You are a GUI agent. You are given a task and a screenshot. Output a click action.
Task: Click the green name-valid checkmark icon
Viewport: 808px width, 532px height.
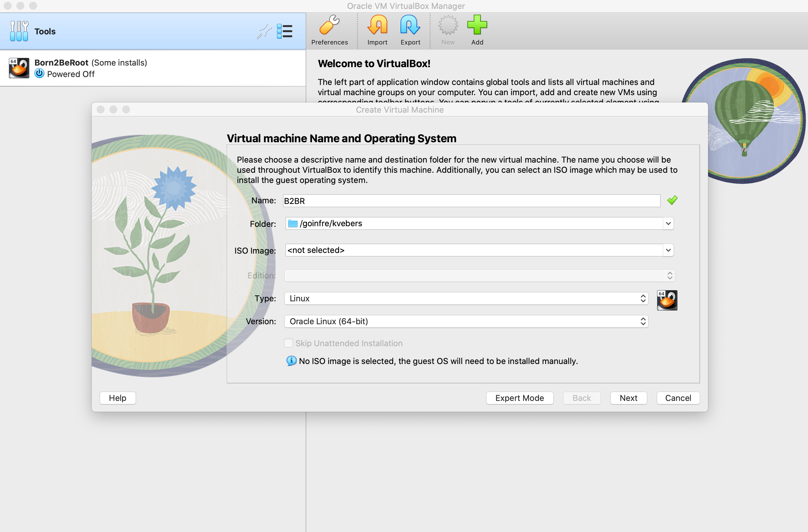click(x=672, y=200)
